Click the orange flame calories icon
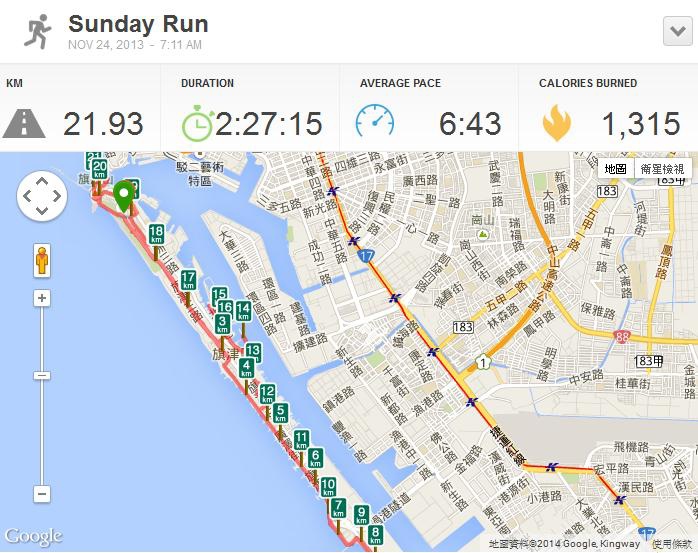Screen dimensions: 698x553 tap(557, 122)
